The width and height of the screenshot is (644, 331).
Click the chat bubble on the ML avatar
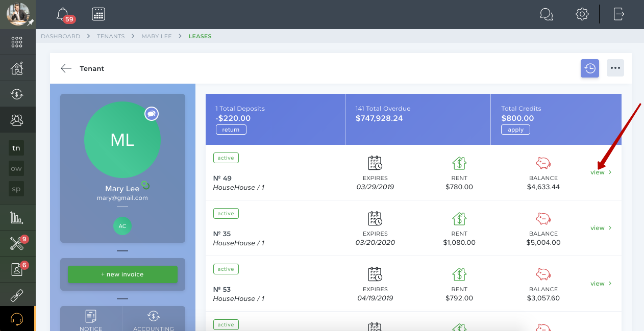click(151, 114)
